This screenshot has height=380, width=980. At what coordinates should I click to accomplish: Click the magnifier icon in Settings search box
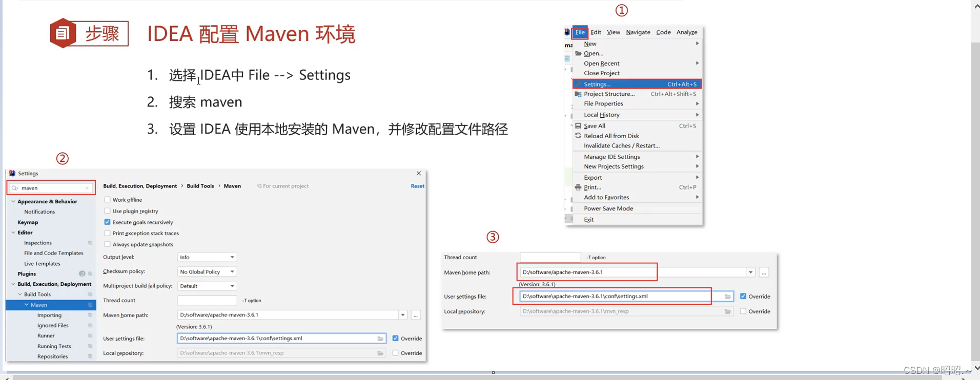pos(15,188)
